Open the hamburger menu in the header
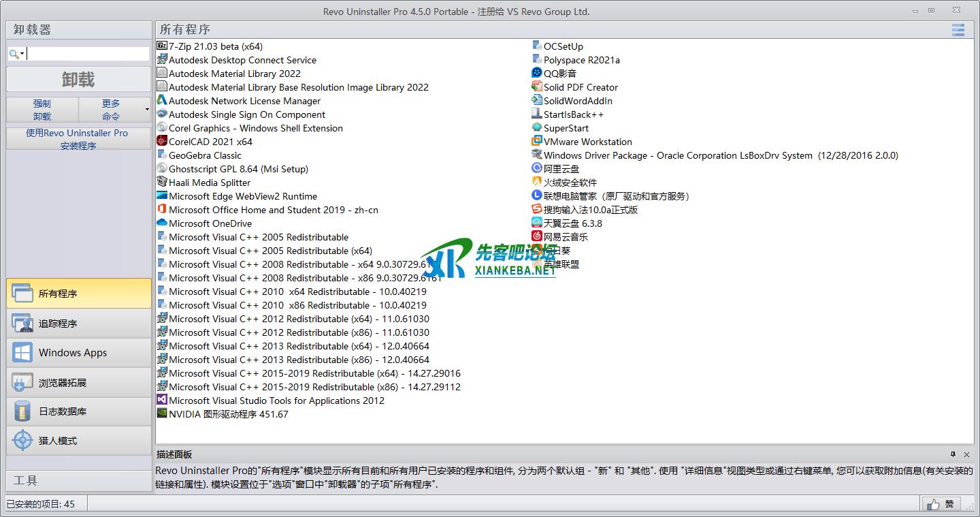This screenshot has width=980, height=517. point(958,30)
